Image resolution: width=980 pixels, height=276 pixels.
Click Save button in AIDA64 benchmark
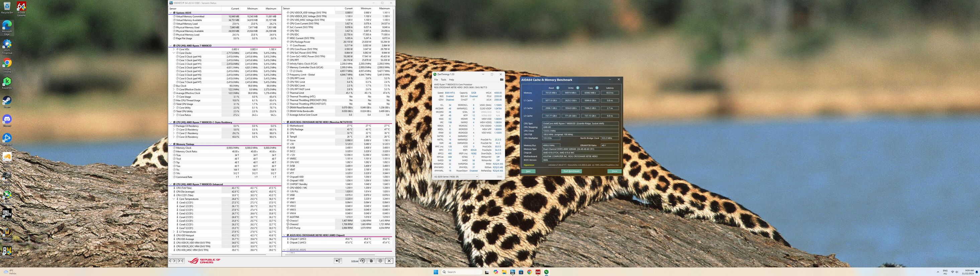[528, 171]
